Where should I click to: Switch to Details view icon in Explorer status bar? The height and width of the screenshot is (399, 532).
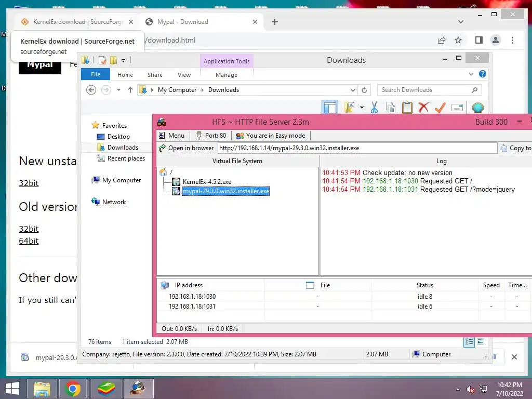tap(469, 342)
